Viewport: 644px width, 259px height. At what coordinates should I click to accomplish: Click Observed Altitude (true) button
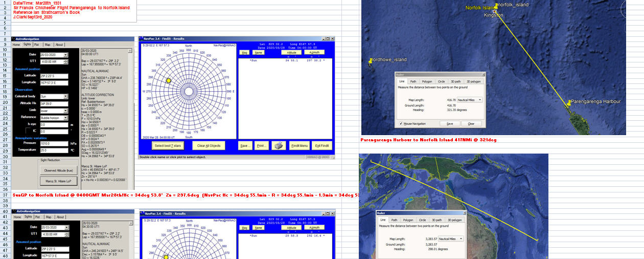tap(58, 170)
